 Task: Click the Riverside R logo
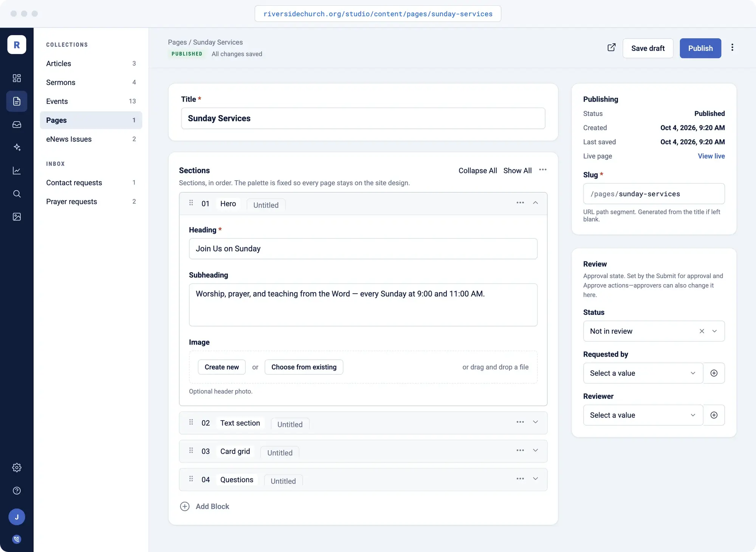click(x=17, y=45)
